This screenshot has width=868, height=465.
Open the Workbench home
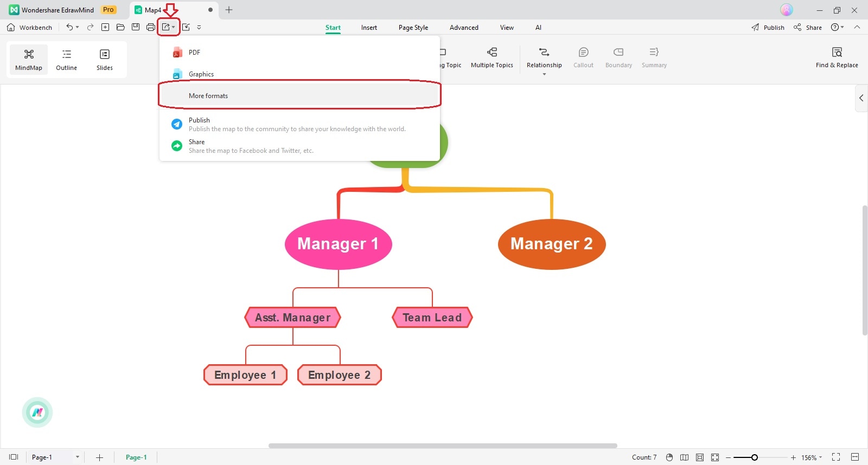(29, 27)
